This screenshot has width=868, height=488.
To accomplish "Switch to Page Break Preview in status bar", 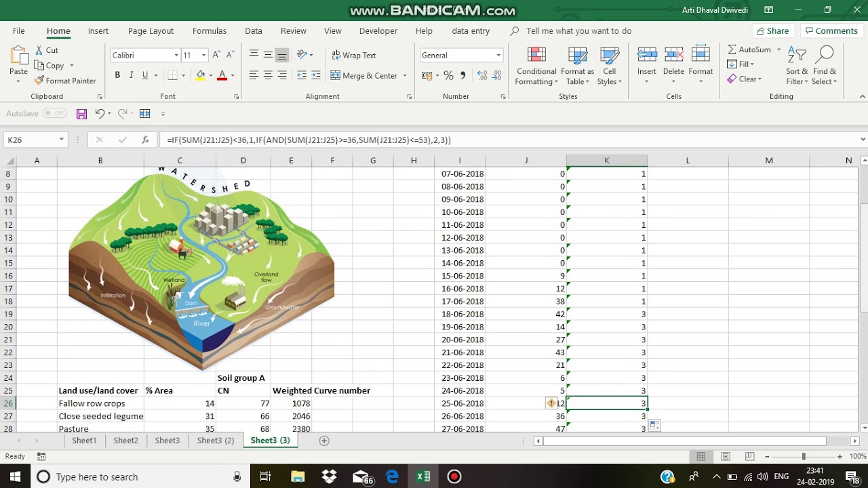I will (750, 457).
